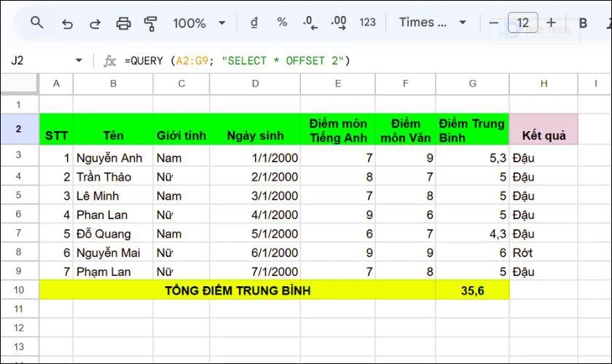Click the TỔNG ĐIỂM TRUNG BÌNH cell
Image resolution: width=612 pixels, height=364 pixels.
[x=238, y=290]
